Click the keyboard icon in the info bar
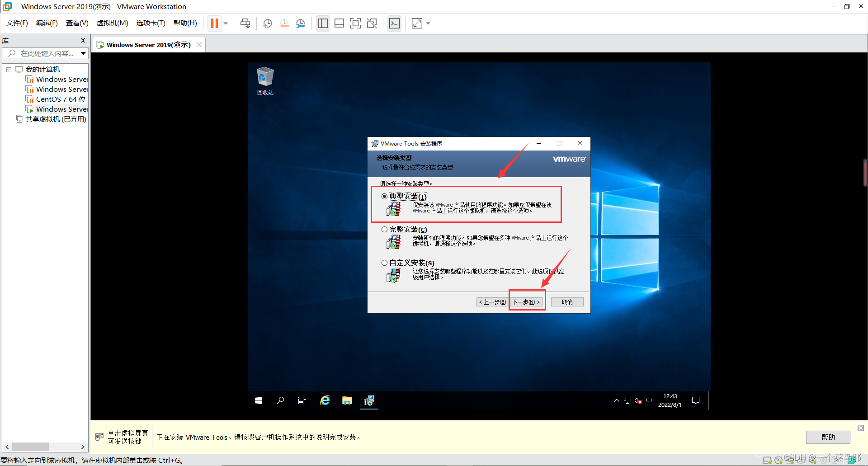 click(x=99, y=437)
